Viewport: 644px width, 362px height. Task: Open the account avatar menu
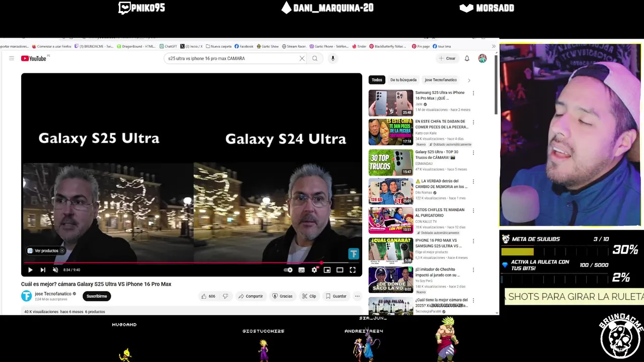pos(482,58)
